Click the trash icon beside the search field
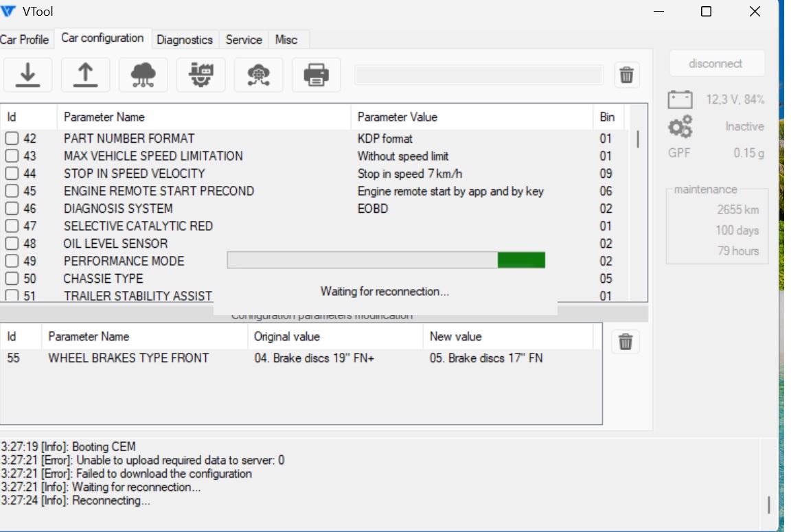 coord(626,75)
